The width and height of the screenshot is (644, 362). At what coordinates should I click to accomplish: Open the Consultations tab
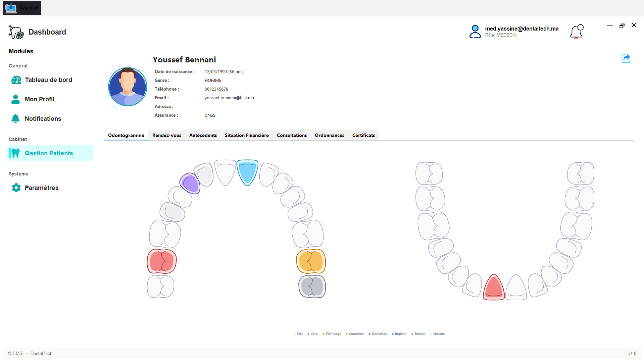(292, 135)
